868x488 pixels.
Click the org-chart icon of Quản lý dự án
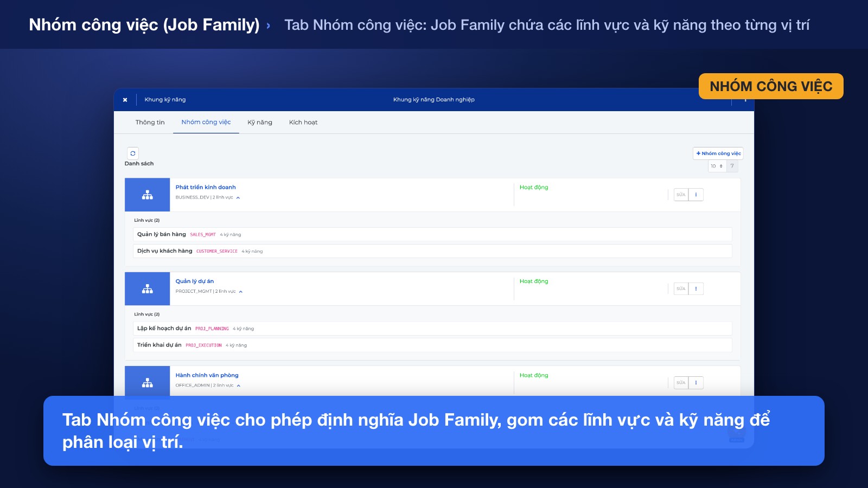coord(148,289)
